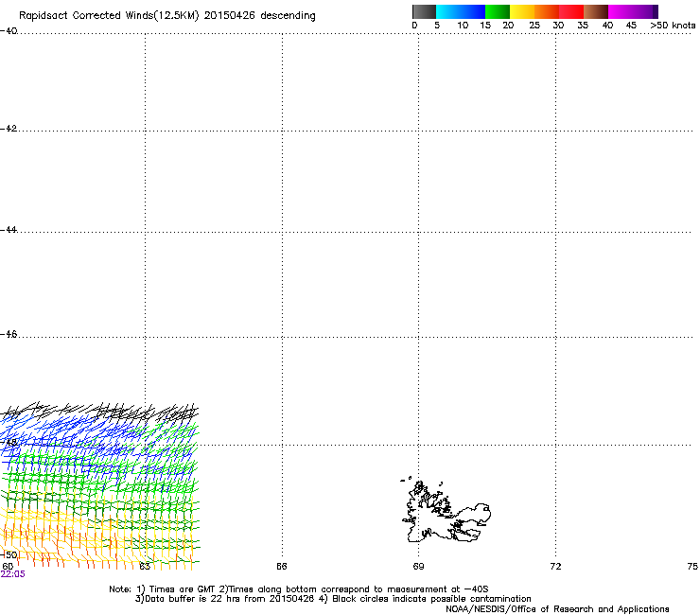Image resolution: width=700 pixels, height=615 pixels.
Task: Click the Kerguelen island outline on the map
Action: coord(446,511)
